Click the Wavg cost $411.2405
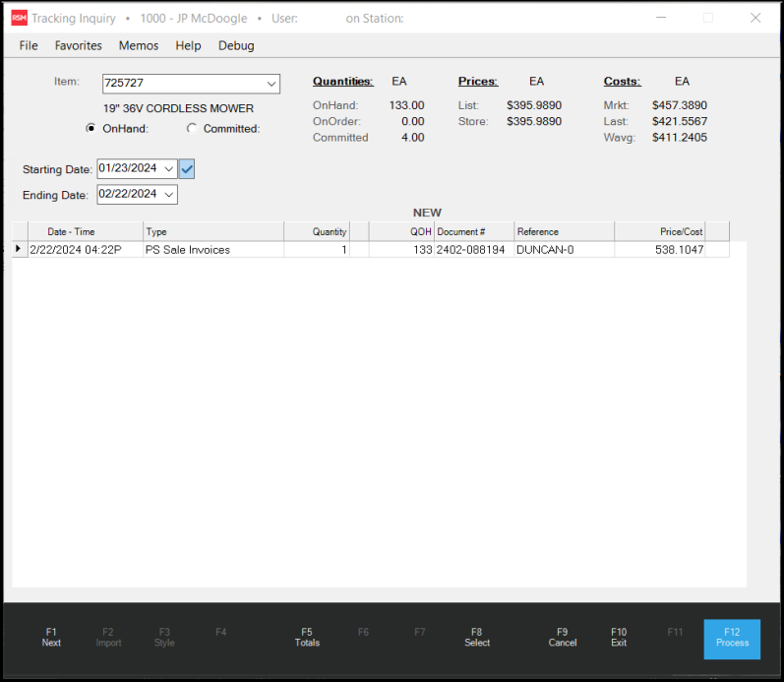This screenshot has width=784, height=682. tap(680, 138)
